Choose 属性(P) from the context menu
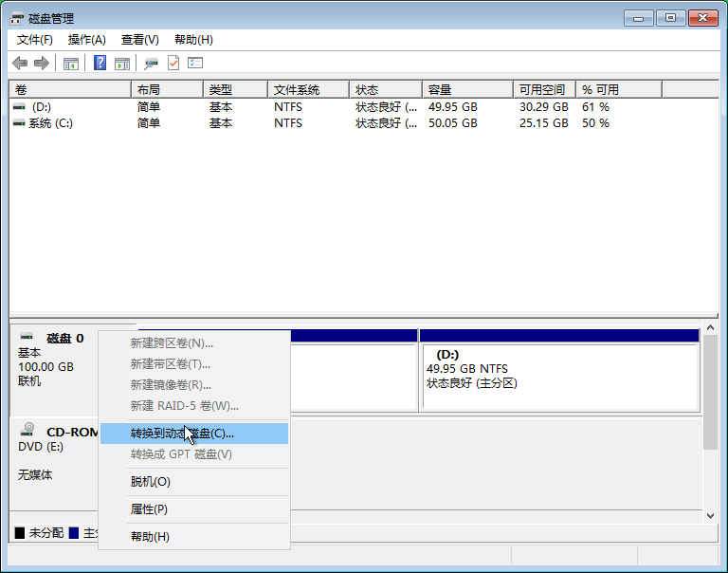The image size is (728, 573). click(149, 509)
